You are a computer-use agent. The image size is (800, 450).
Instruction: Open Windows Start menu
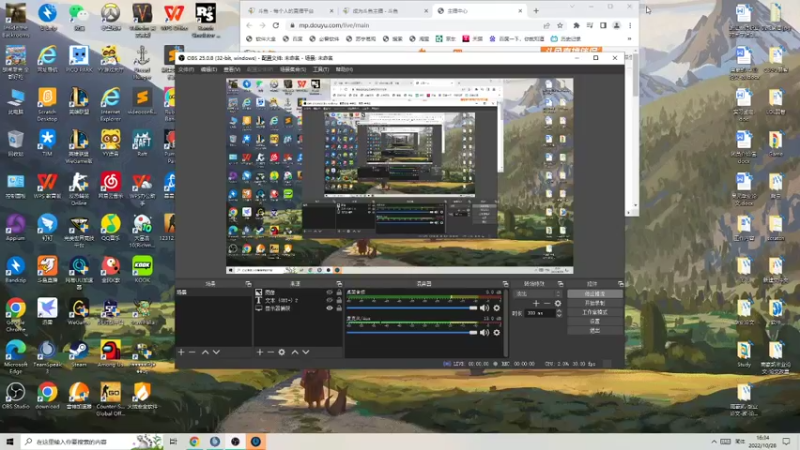click(9, 441)
